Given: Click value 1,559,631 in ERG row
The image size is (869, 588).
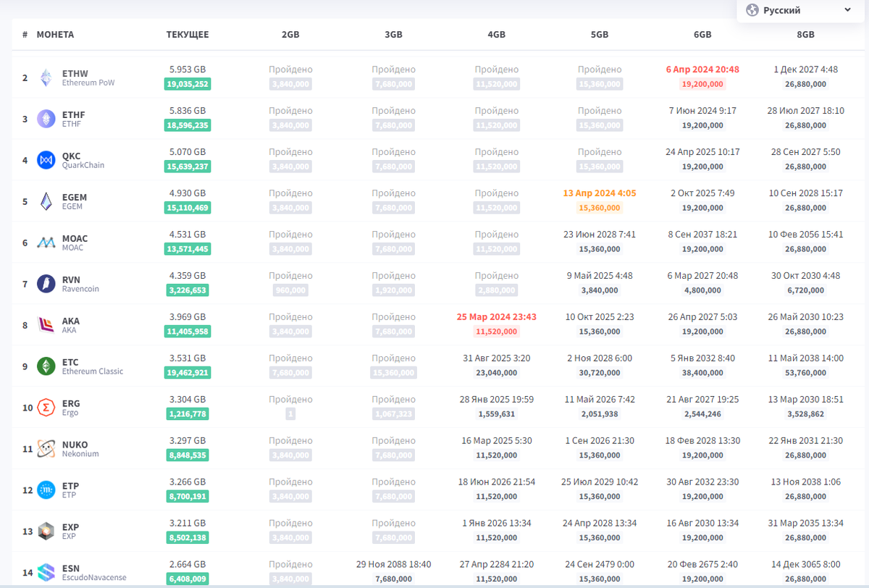Looking at the screenshot, I should pyautogui.click(x=497, y=414).
